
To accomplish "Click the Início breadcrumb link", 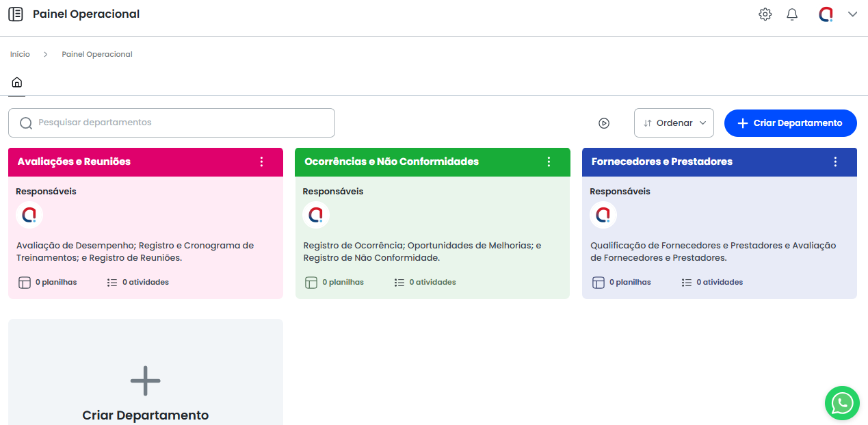I will coord(20,54).
